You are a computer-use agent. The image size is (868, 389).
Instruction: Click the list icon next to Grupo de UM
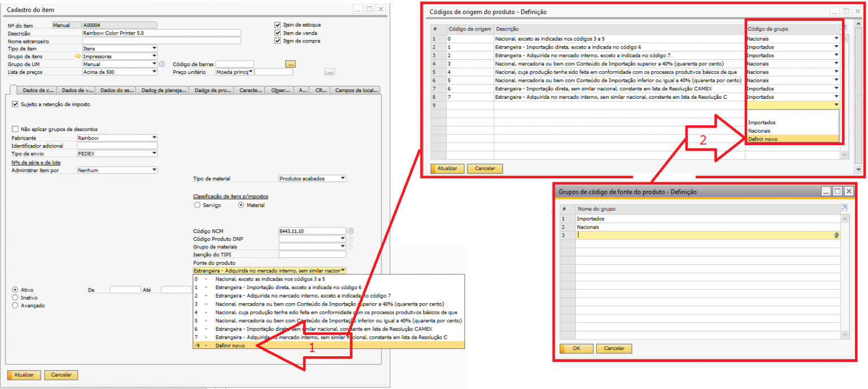pos(162,64)
